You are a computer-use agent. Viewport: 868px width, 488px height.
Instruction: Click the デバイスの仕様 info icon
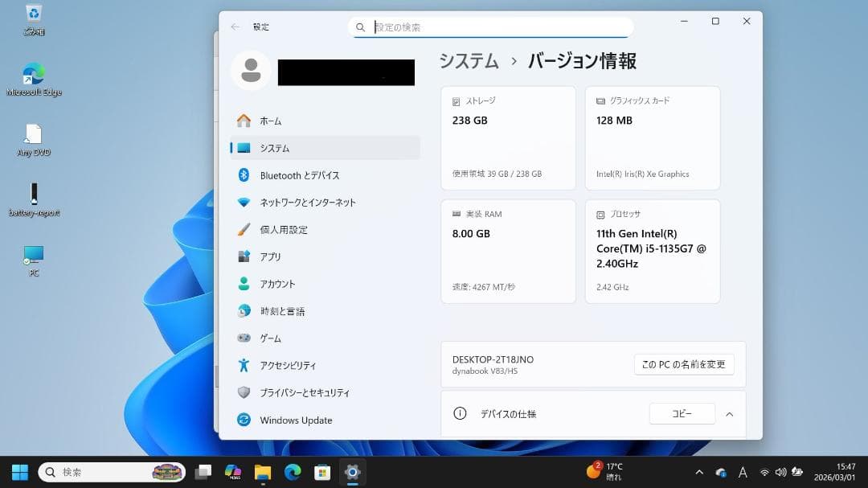pyautogui.click(x=460, y=413)
